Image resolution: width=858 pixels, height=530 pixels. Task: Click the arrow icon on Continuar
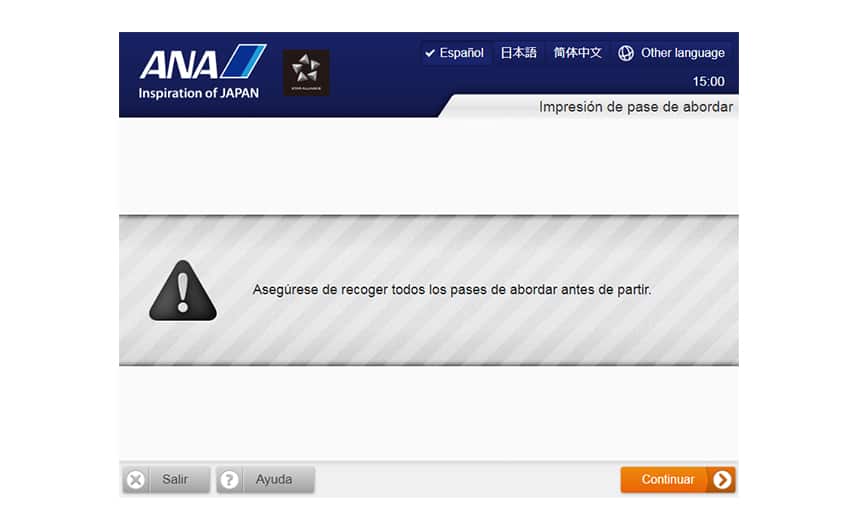tap(722, 480)
